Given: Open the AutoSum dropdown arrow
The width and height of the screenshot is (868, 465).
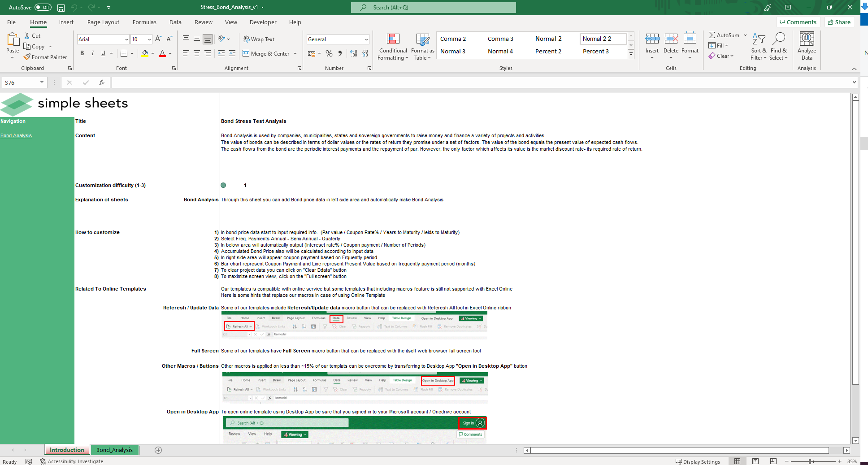Looking at the screenshot, I should 745,35.
